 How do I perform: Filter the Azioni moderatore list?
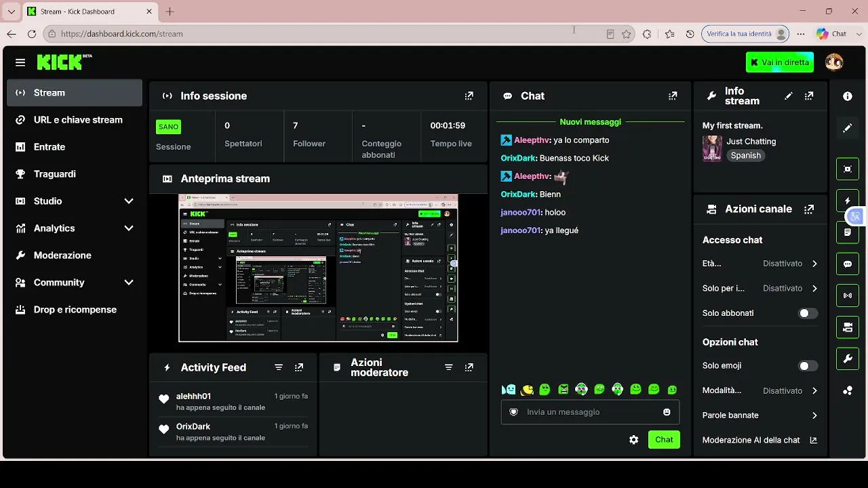coord(448,367)
